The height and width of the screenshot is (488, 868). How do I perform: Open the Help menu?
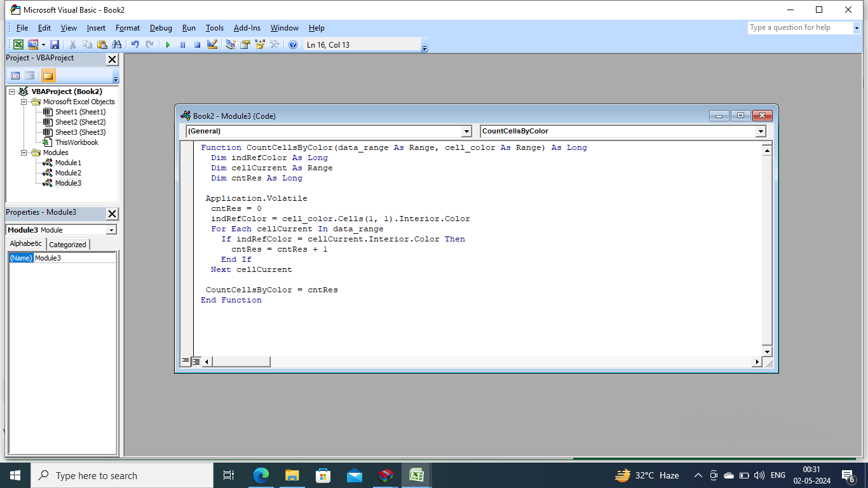tap(316, 28)
